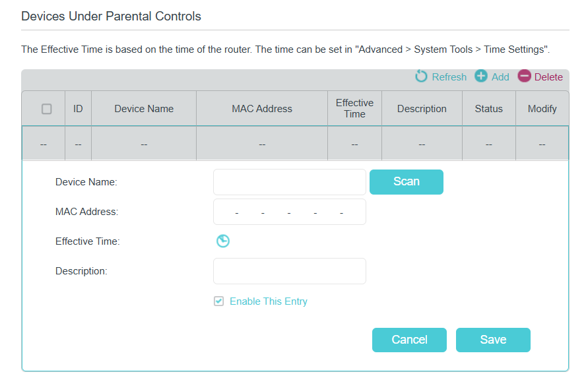Click the Delete minus icon
Image resolution: width=588 pixels, height=374 pixels.
(524, 77)
